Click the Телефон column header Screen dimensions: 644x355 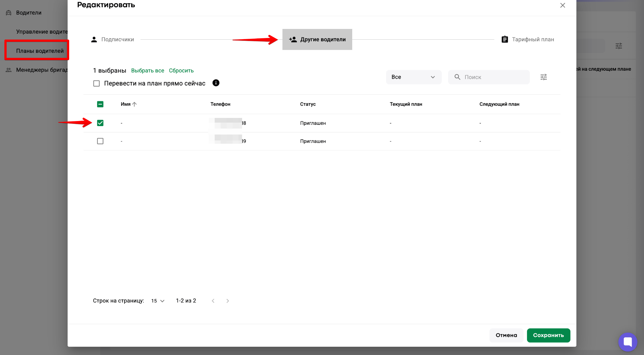[x=220, y=104]
